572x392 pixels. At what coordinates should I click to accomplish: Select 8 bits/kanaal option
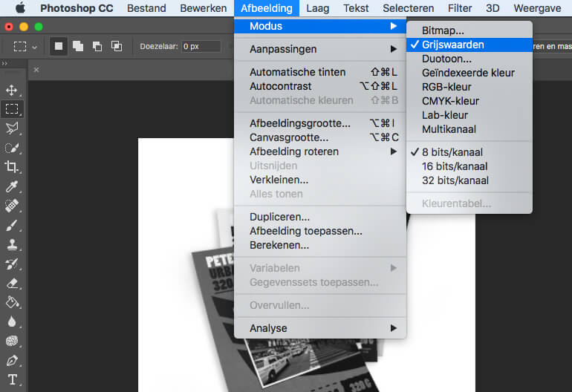[469, 152]
